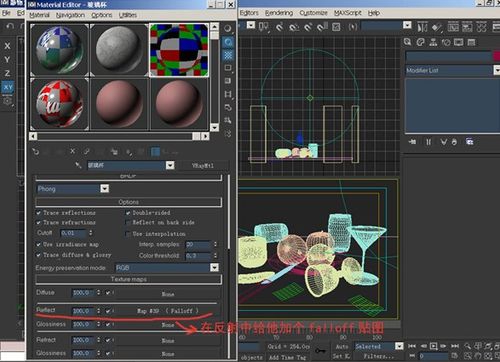Pick material from object eyedropper
This screenshot has width=500, height=362.
[x=79, y=165]
